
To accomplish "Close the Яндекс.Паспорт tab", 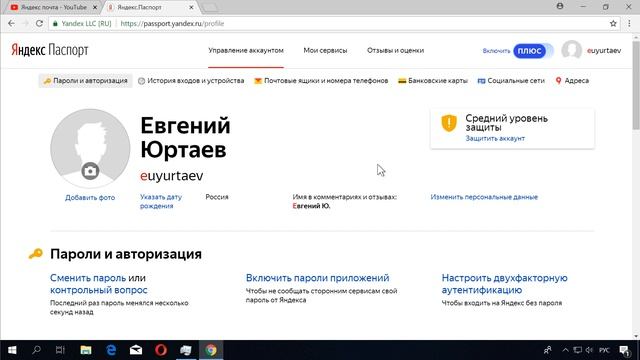I will pos(191,7).
